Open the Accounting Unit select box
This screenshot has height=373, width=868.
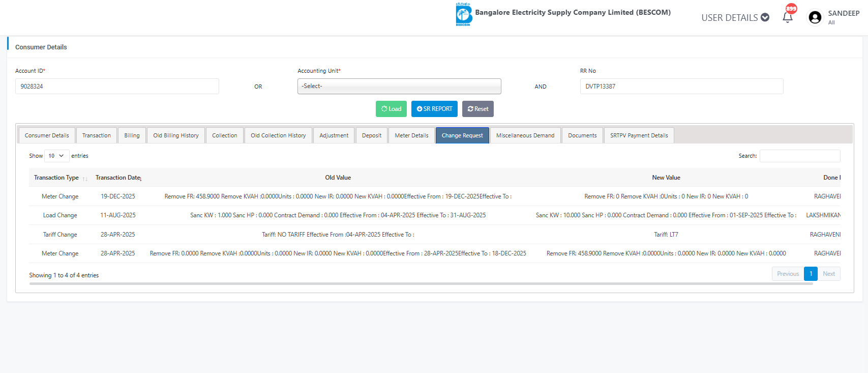[399, 87]
